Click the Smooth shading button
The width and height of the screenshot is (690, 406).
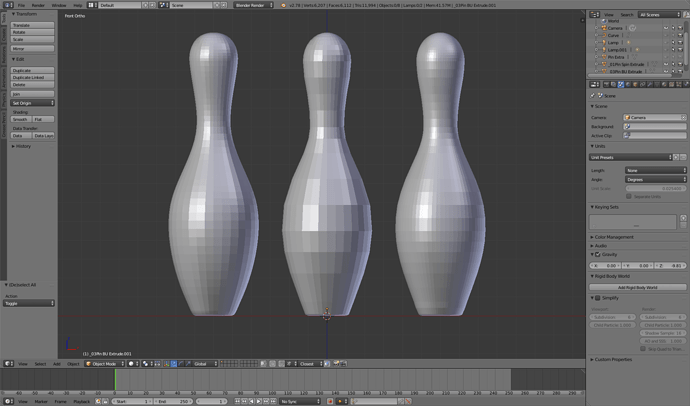[x=21, y=119]
